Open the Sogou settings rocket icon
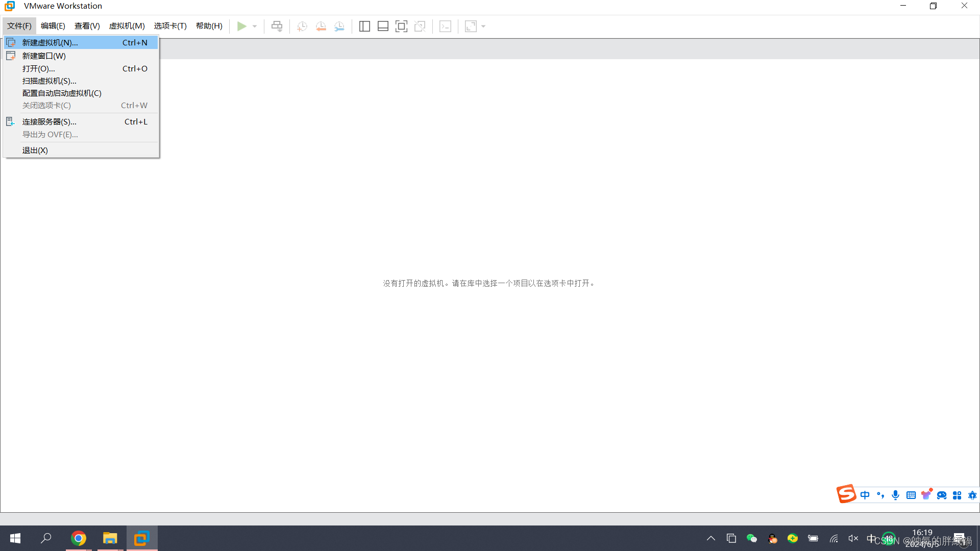 [972, 495]
